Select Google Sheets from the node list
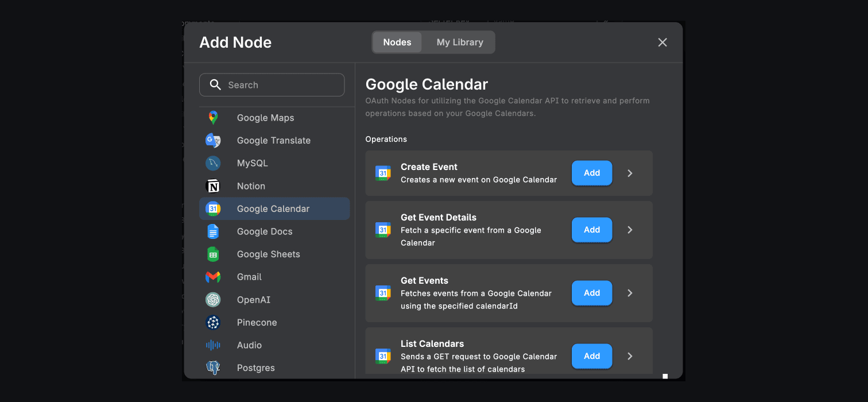This screenshot has height=402, width=868. 268,254
